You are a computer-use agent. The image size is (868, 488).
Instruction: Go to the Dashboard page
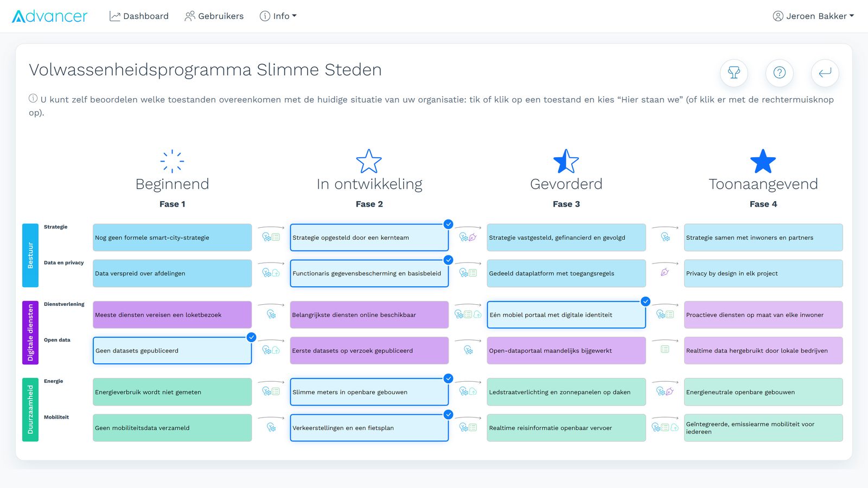139,16
